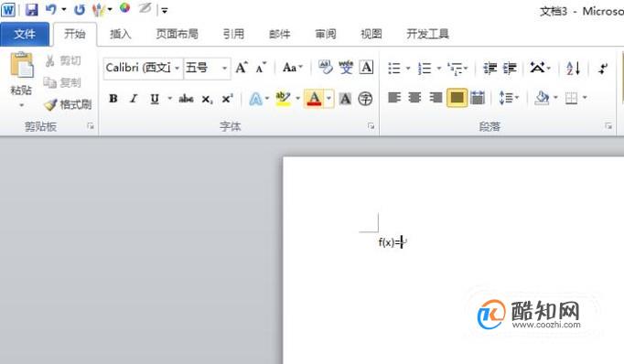This screenshot has width=624, height=364.
Task: Click Shrink Font icon
Action: (x=261, y=68)
